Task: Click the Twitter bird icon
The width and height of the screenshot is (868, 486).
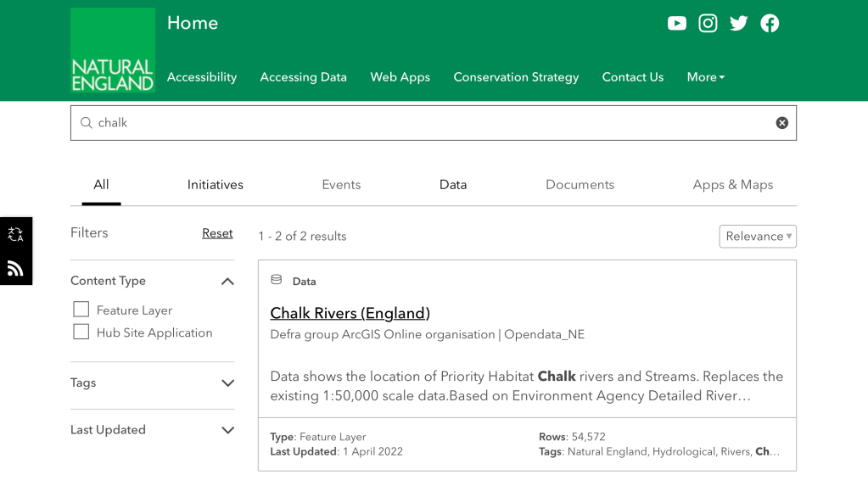Action: (739, 24)
